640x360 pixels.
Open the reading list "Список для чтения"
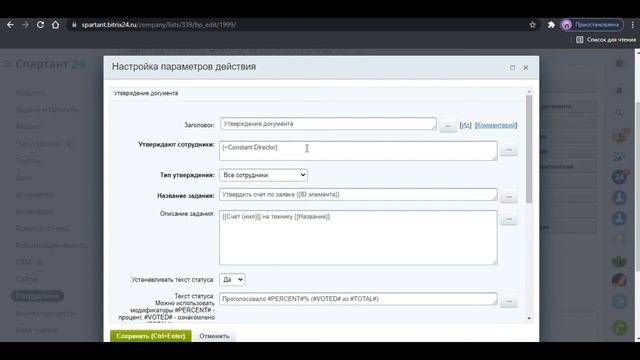(x=606, y=40)
